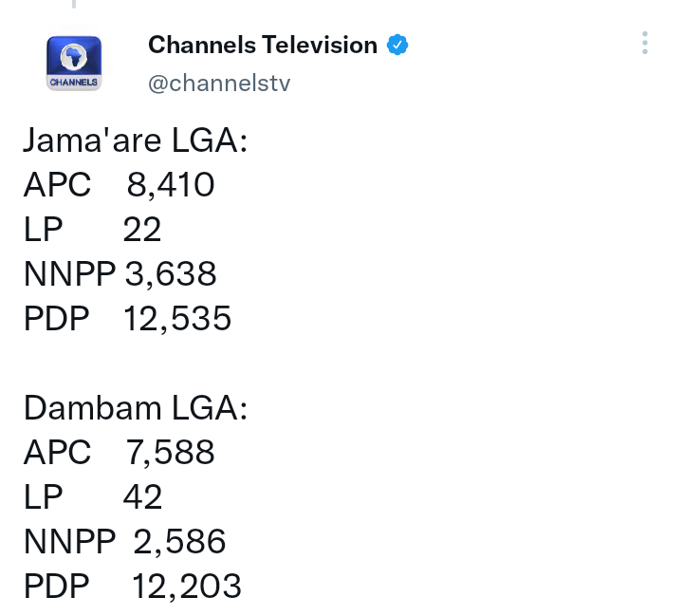Viewport: 683px width, 616px height.
Task: Select the LP 42 result line
Action: tap(93, 497)
